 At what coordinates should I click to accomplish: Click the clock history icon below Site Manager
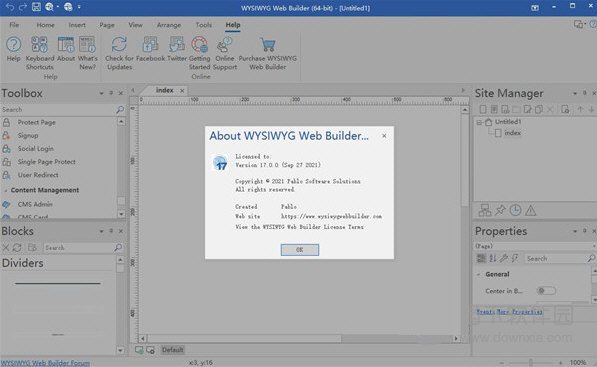pos(515,210)
